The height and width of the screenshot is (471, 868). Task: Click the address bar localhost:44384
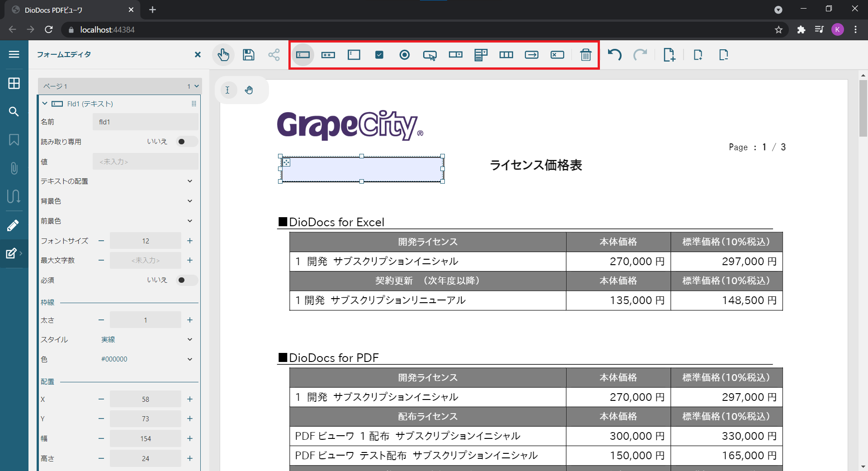[x=108, y=30]
